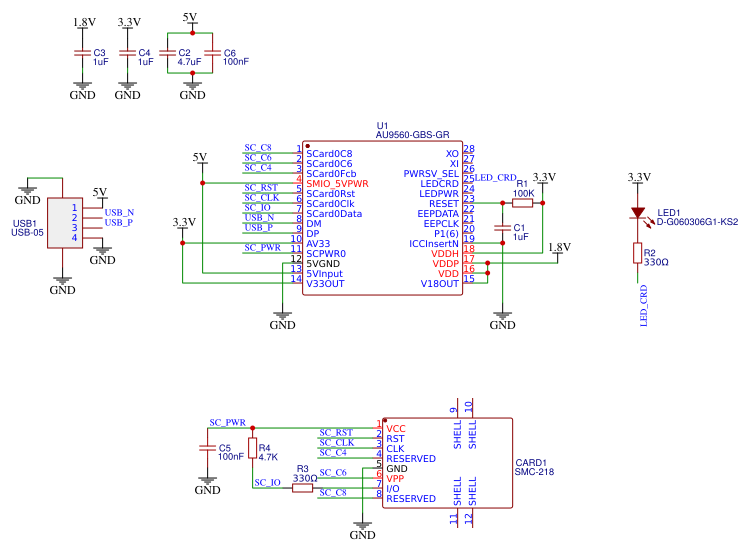Viewport: 749px width, 552px height.
Task: Select the USB1 connector body
Action: tap(65, 223)
